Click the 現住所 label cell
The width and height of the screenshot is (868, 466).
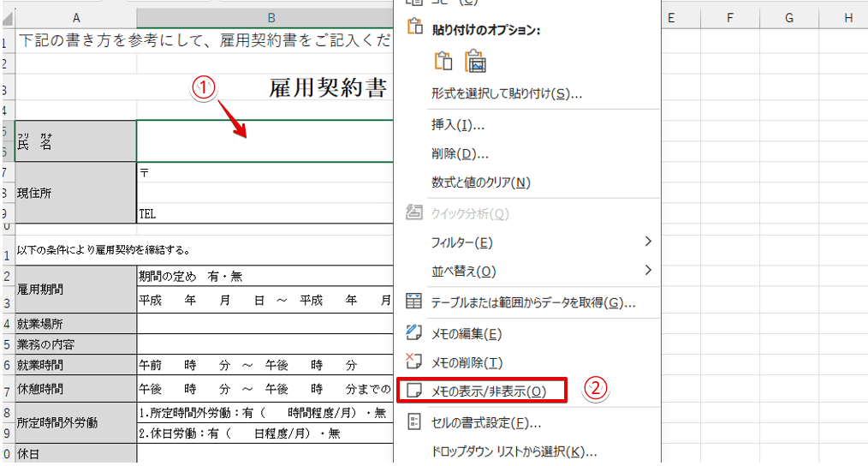(x=76, y=193)
